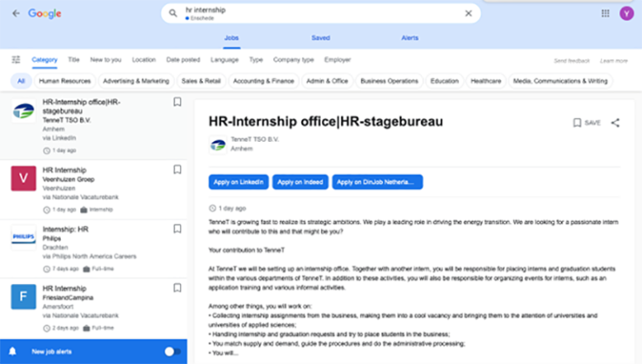Switch to the Alerts tab
The width and height of the screenshot is (642, 364).
tap(410, 38)
